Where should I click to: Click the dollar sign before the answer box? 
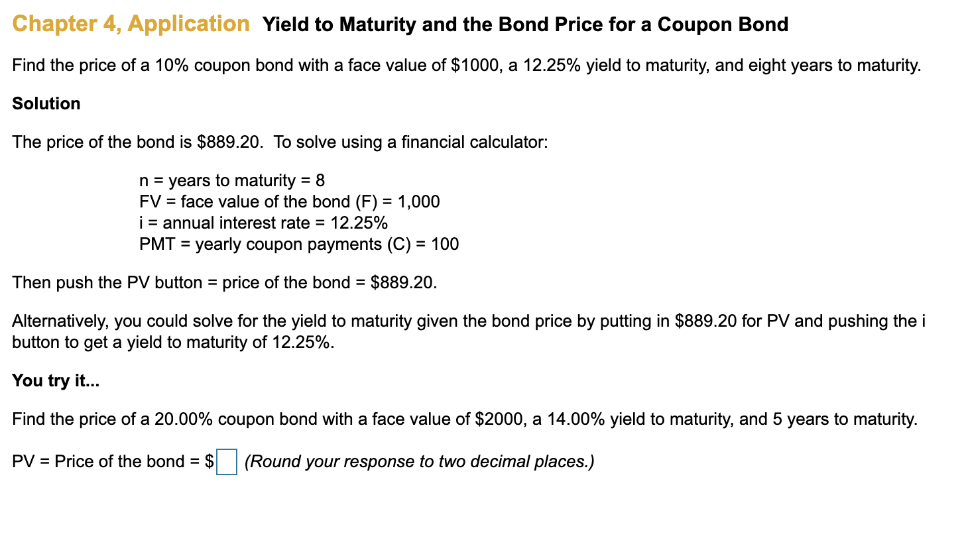click(210, 461)
